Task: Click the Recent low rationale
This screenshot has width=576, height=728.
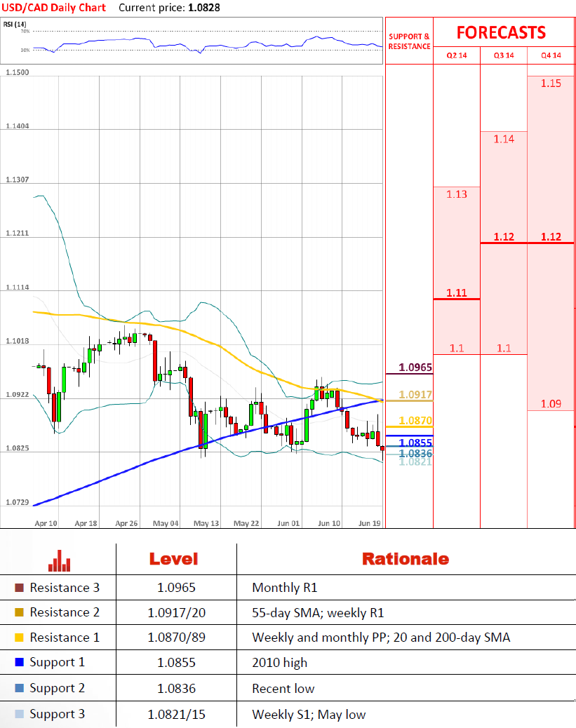Action: [283, 689]
